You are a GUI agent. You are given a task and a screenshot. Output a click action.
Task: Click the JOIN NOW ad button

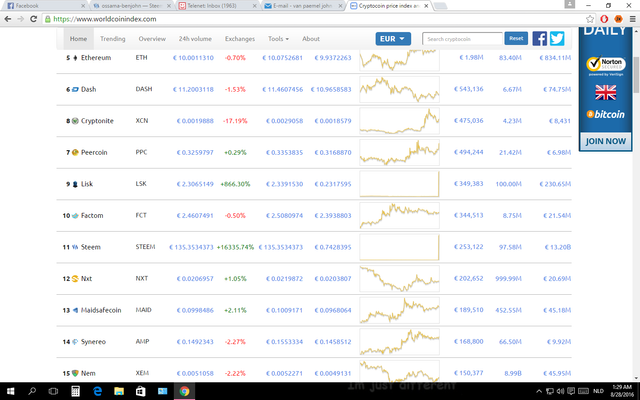(x=606, y=141)
